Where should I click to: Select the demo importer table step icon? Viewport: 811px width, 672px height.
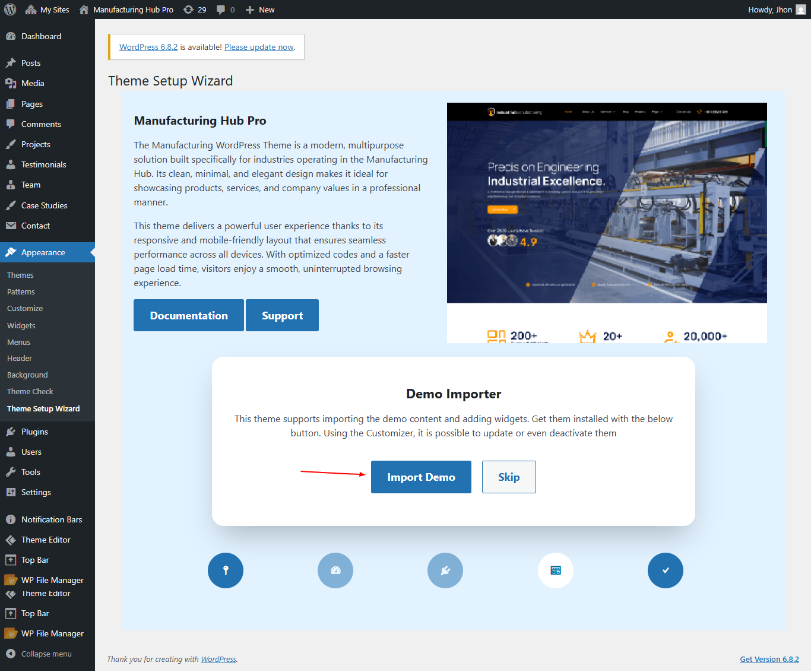point(556,570)
